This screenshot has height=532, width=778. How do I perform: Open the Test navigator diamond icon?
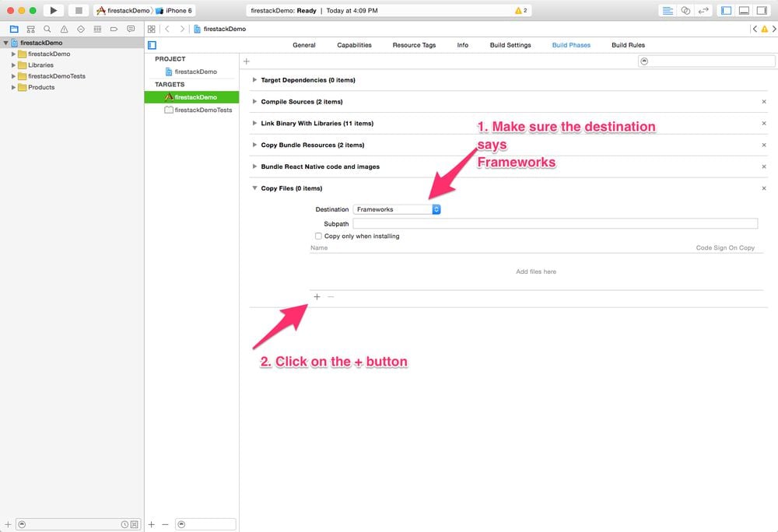81,30
